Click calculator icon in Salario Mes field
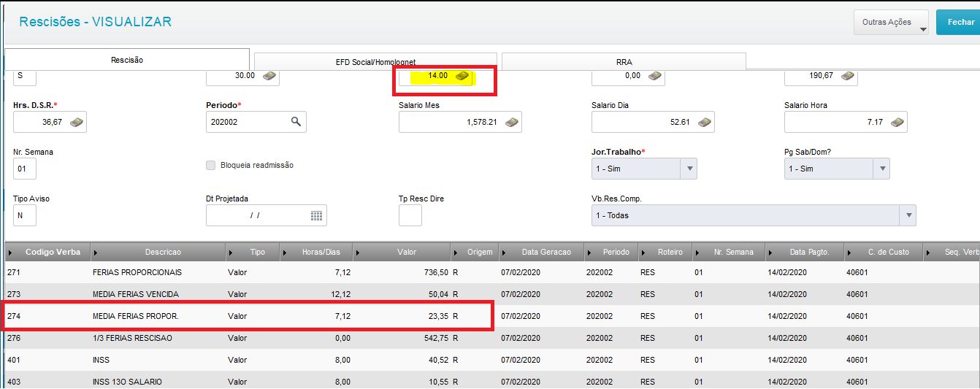980x389 pixels. pos(511,122)
